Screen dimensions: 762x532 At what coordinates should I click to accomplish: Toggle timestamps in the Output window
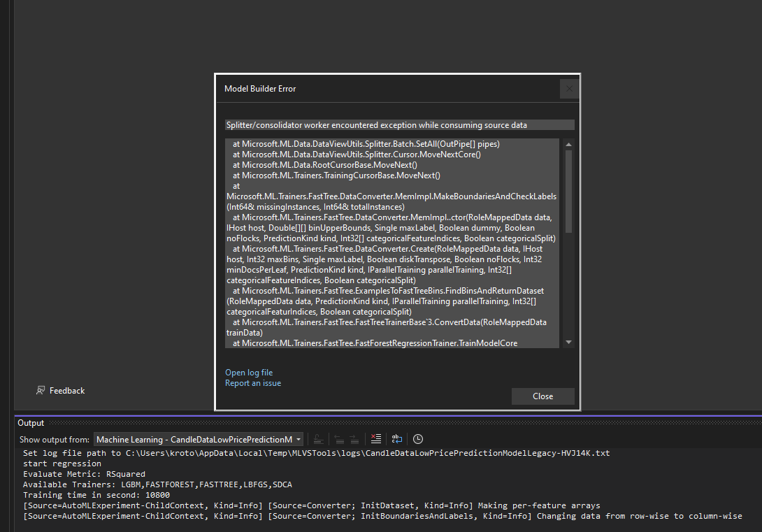[417, 439]
